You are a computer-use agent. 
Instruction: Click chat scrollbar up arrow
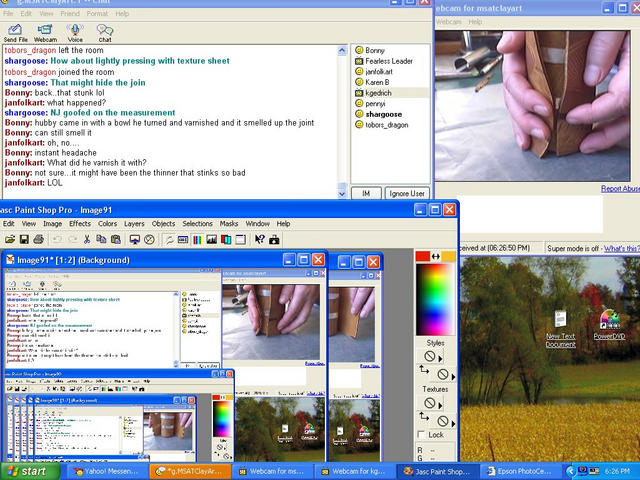(x=342, y=51)
